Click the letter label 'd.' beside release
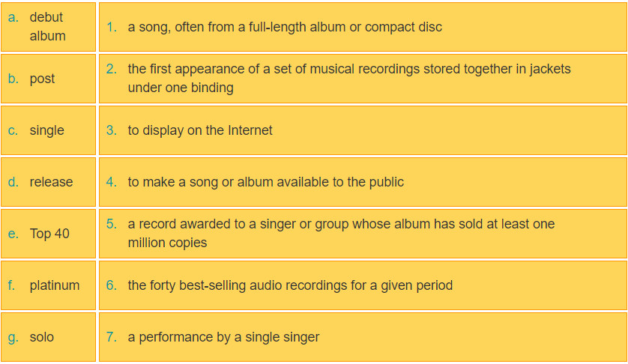Image resolution: width=628 pixels, height=364 pixels. [x=13, y=182]
